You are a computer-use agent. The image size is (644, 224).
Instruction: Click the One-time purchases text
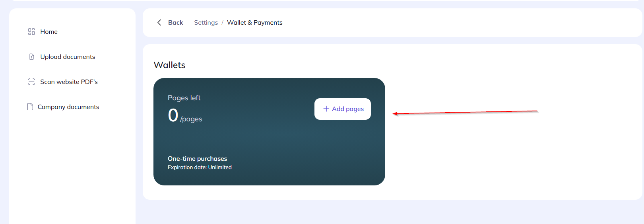[197, 159]
